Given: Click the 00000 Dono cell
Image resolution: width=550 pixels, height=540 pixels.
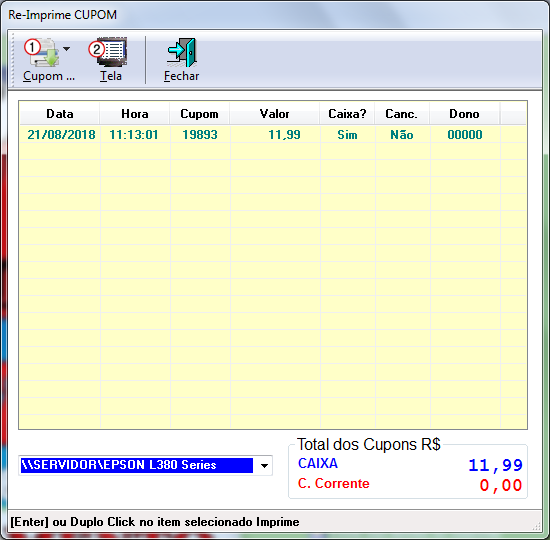Looking at the screenshot, I should click(x=465, y=135).
